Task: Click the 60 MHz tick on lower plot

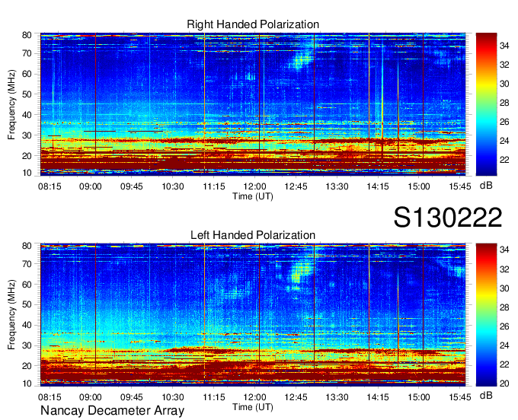Action: tap(27, 284)
